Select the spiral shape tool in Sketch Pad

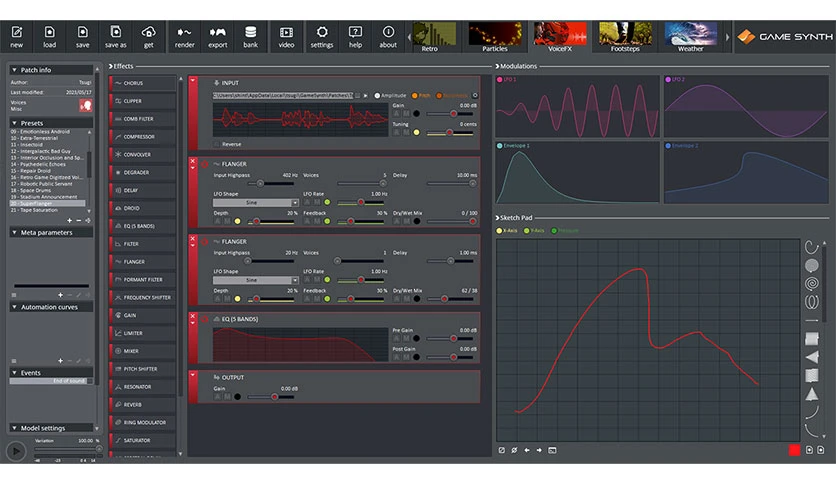coord(811,284)
